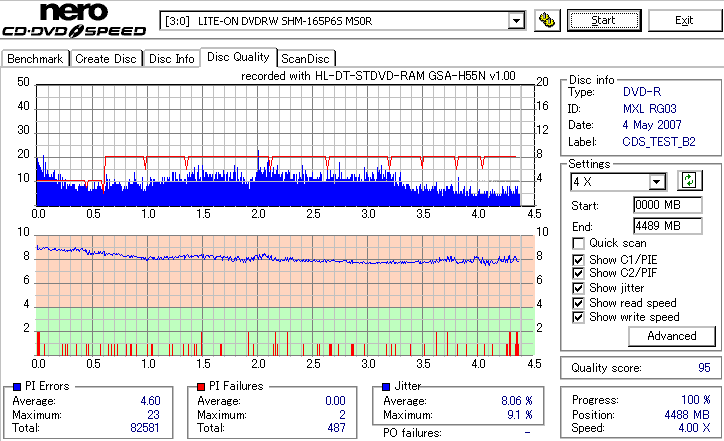Click the Nero CD-DVD Speed logo

click(74, 20)
